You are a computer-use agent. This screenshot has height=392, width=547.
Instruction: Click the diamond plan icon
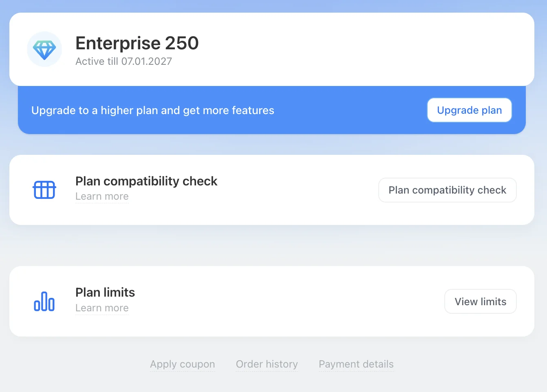pyautogui.click(x=44, y=49)
